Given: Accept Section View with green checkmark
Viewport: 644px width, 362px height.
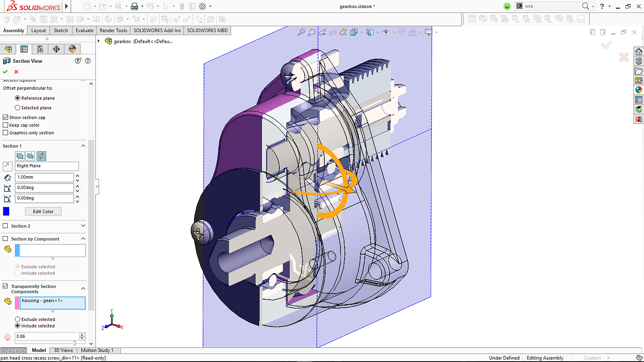Looking at the screenshot, I should point(5,72).
